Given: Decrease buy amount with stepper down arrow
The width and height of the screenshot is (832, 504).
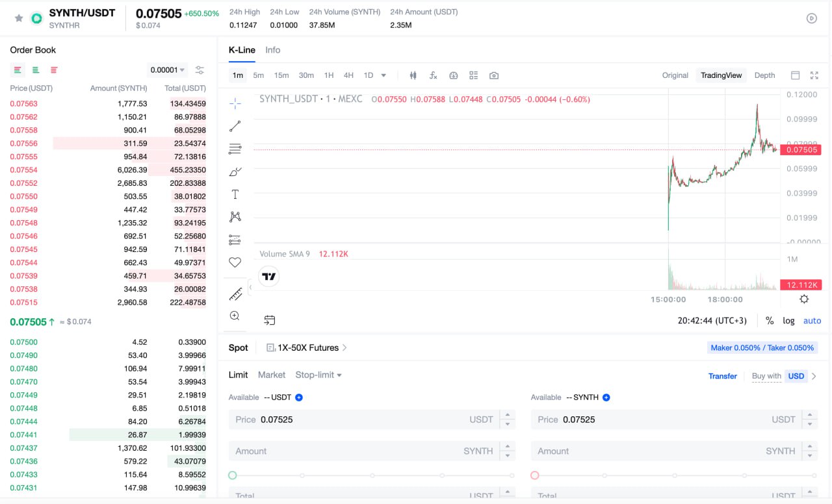Looking at the screenshot, I should pos(507,455).
